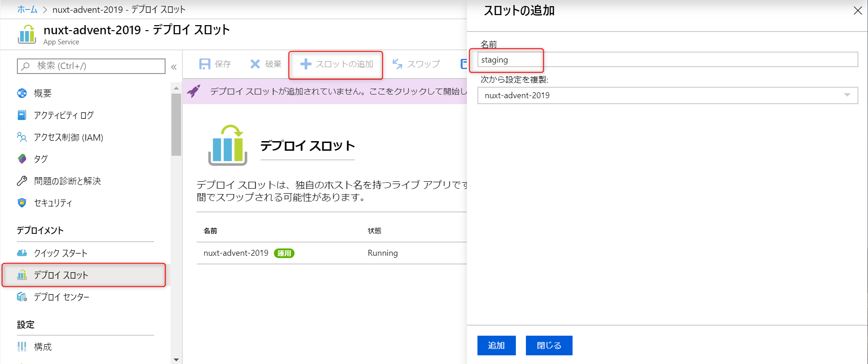This screenshot has width=868, height=364.
Task: Open the 構成 settings menu item
Action: pyautogui.click(x=43, y=347)
